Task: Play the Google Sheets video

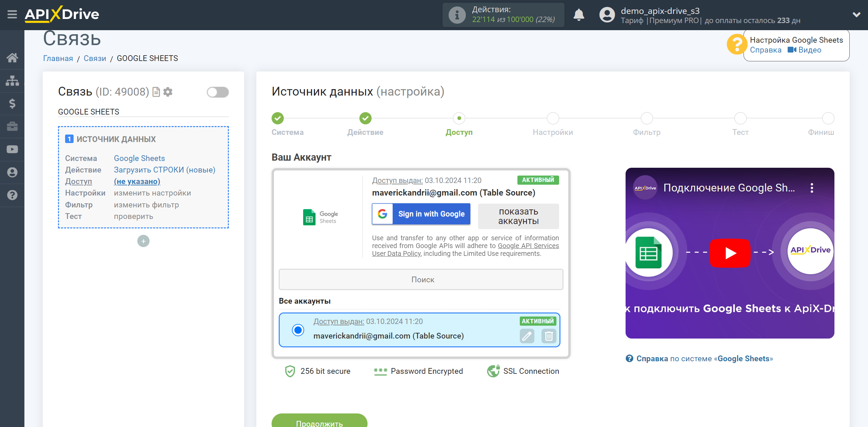Action: click(x=730, y=253)
